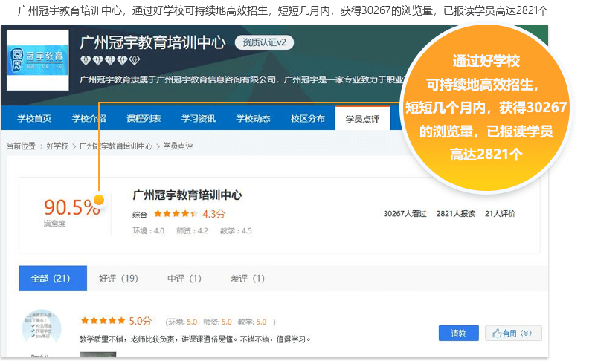Viewport: 595px width, 364px height.
Task: Click the 冠宇教育 school logo image
Action: coord(38,60)
